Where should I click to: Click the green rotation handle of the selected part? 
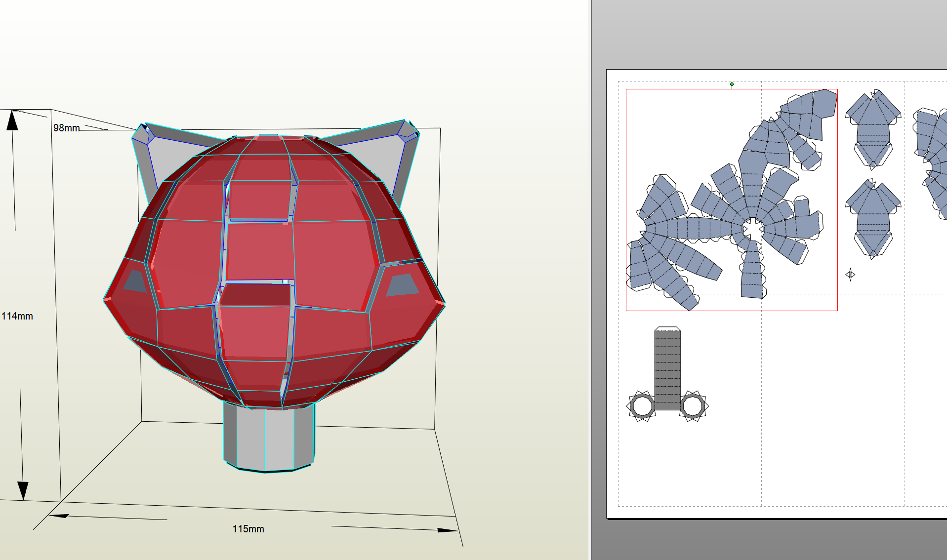pyautogui.click(x=732, y=84)
